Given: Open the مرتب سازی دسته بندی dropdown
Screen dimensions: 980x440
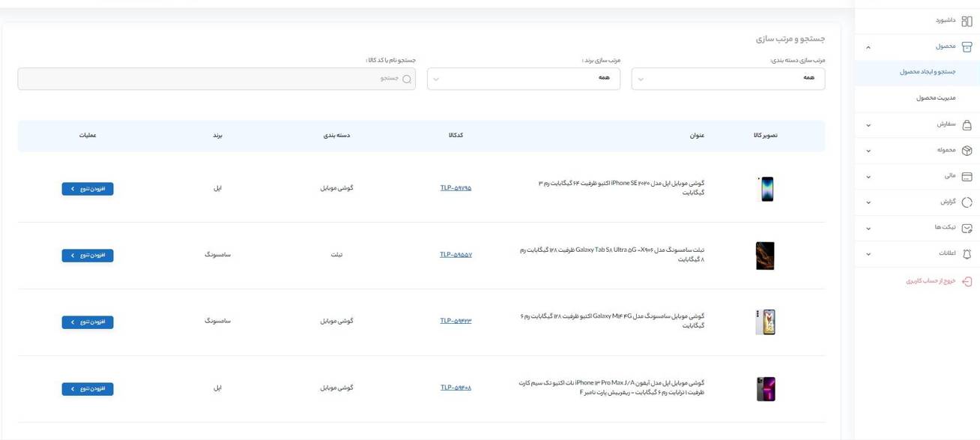Looking at the screenshot, I should [728, 79].
